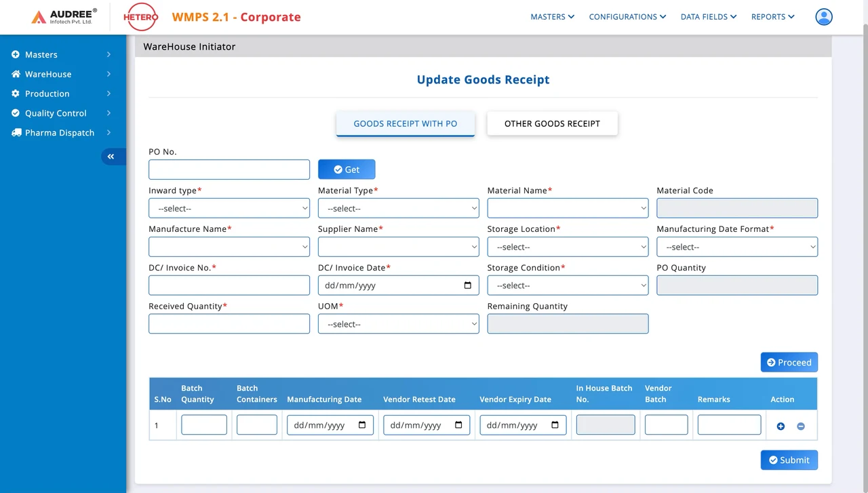The height and width of the screenshot is (493, 868).
Task: Click the Get button
Action: click(347, 170)
